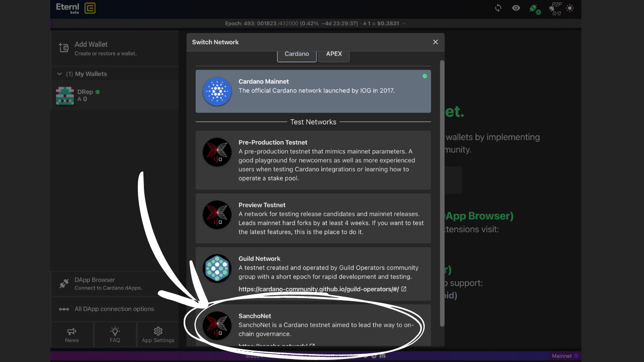Open the News megaphone button
The height and width of the screenshot is (362, 644).
[72, 335]
